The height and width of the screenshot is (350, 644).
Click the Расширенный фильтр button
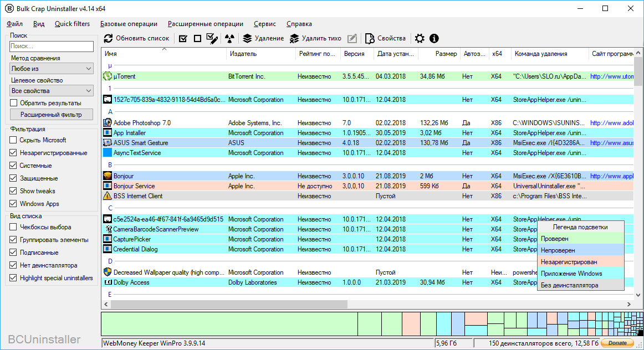click(x=52, y=115)
